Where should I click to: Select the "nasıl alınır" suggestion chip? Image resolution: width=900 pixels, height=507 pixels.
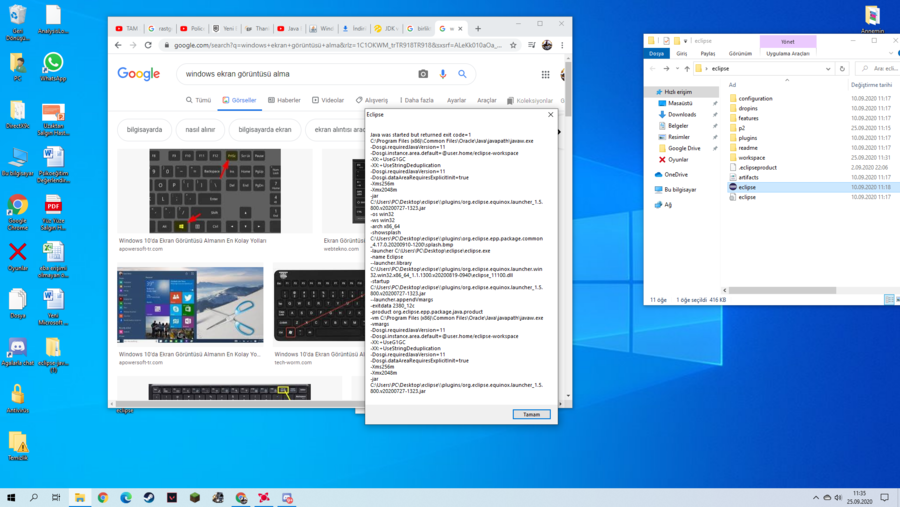click(200, 129)
